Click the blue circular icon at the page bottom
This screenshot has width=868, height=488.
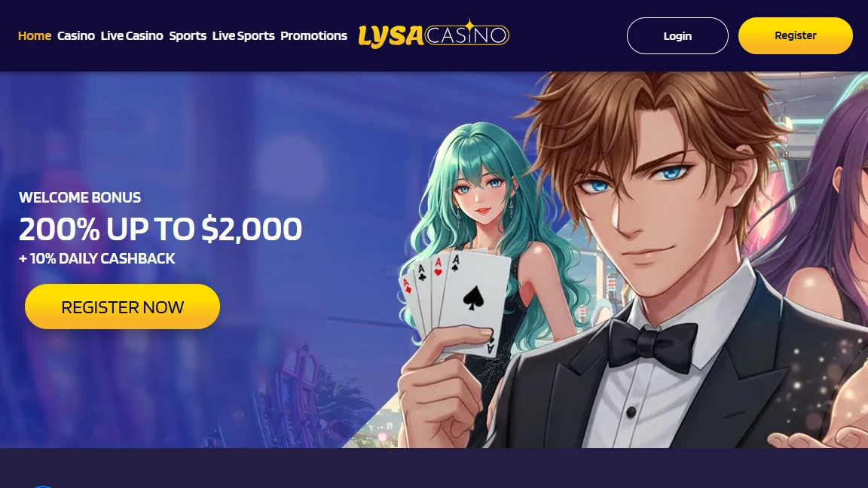coord(43,486)
